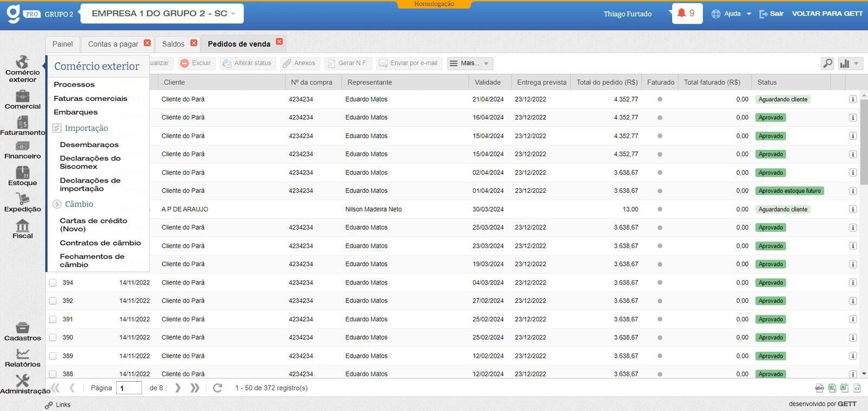Click the refresh icon in pagination bar
Screen dimensions: 868x411
pyautogui.click(x=218, y=388)
